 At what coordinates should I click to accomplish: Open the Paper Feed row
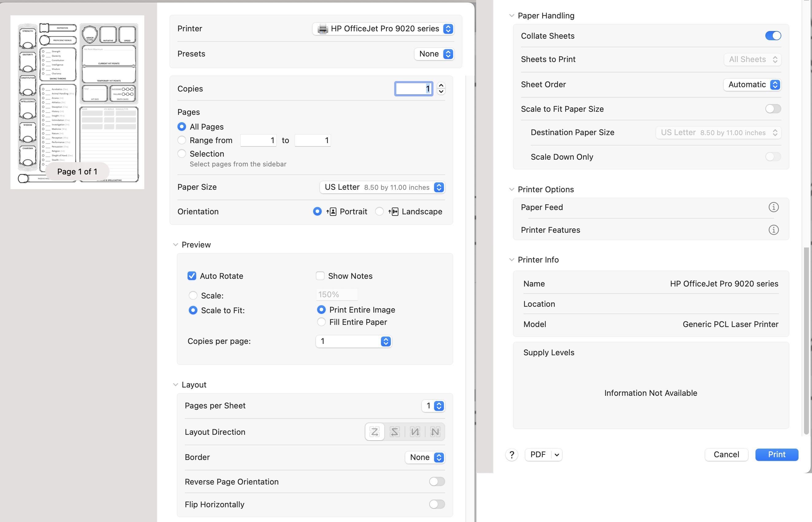click(x=651, y=207)
